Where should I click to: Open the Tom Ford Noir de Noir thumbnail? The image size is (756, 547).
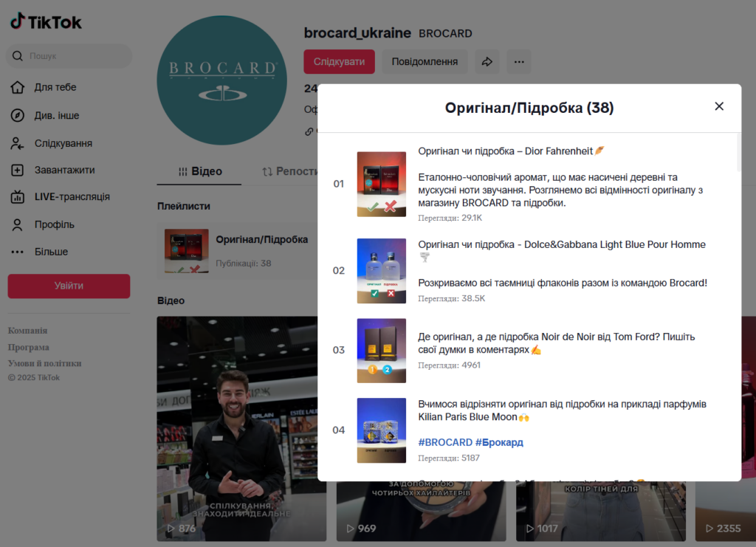coord(382,351)
